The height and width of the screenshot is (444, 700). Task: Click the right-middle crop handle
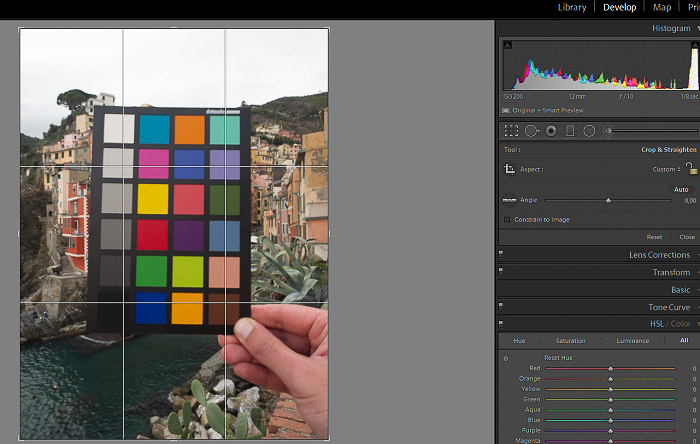(329, 233)
